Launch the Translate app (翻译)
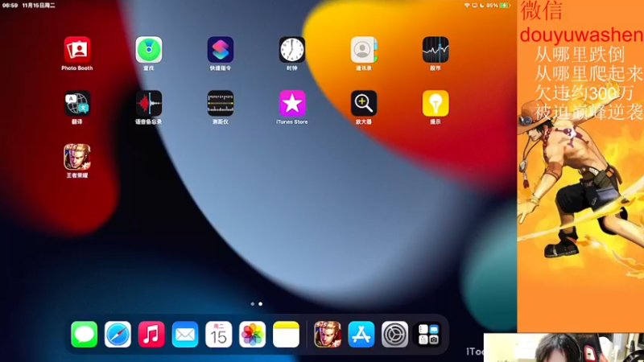The height and width of the screenshot is (362, 644). tap(77, 104)
